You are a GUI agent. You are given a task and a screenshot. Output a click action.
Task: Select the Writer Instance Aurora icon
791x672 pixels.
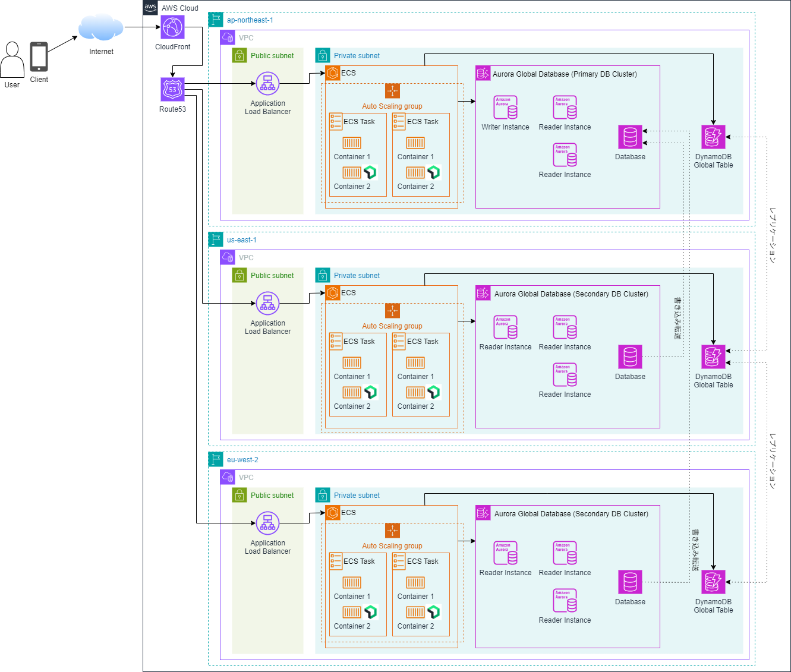pos(505,108)
